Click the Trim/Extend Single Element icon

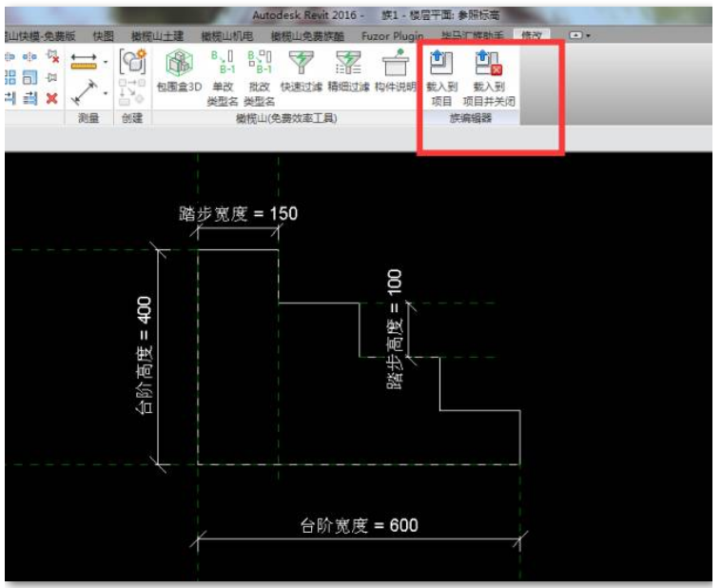click(10, 98)
